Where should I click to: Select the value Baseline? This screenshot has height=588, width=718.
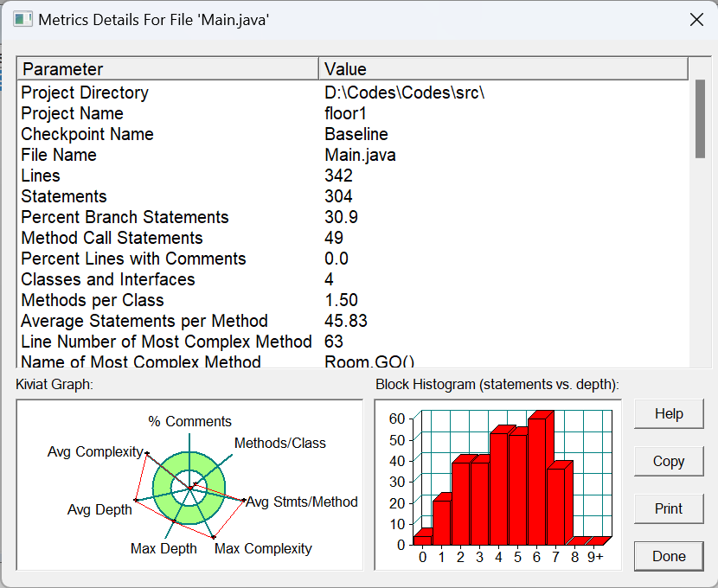[356, 134]
